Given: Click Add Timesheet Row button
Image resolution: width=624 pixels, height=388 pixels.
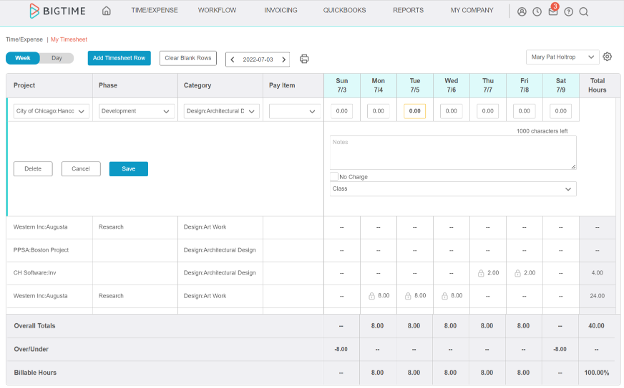Looking at the screenshot, I should point(119,58).
